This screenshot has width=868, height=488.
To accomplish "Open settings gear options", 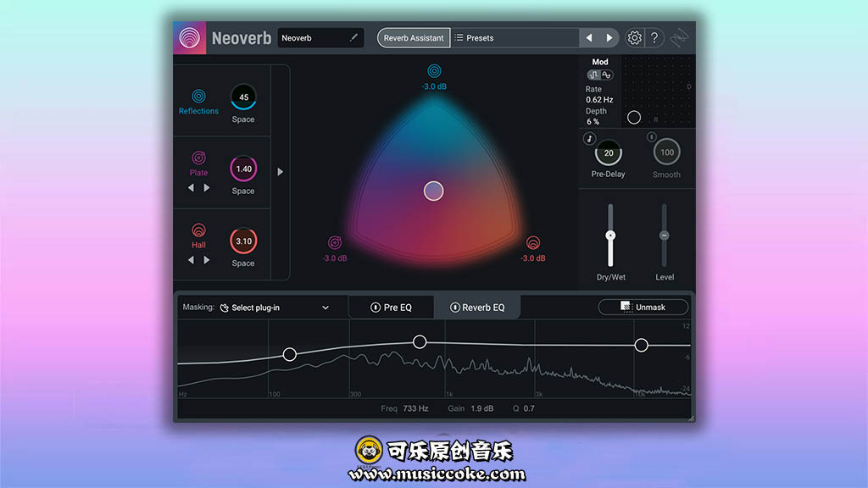I will 634,37.
